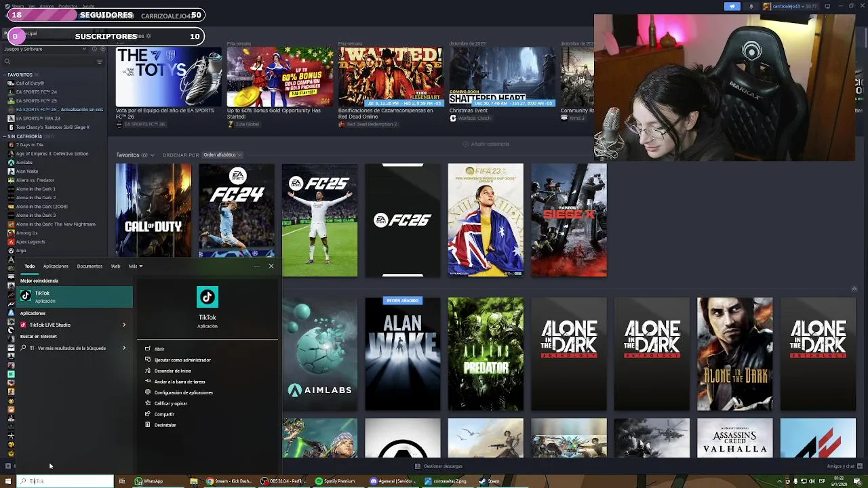Open Discord from the taskbar
This screenshot has height=488, width=868.
pos(393,481)
